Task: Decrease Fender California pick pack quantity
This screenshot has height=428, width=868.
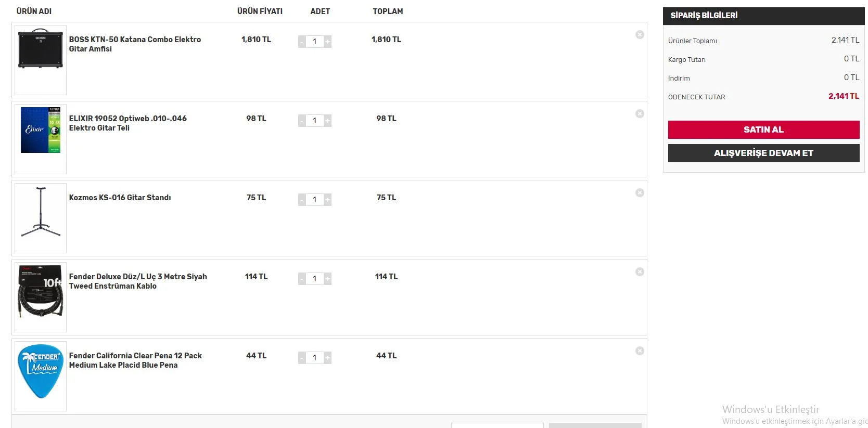Action: (302, 358)
